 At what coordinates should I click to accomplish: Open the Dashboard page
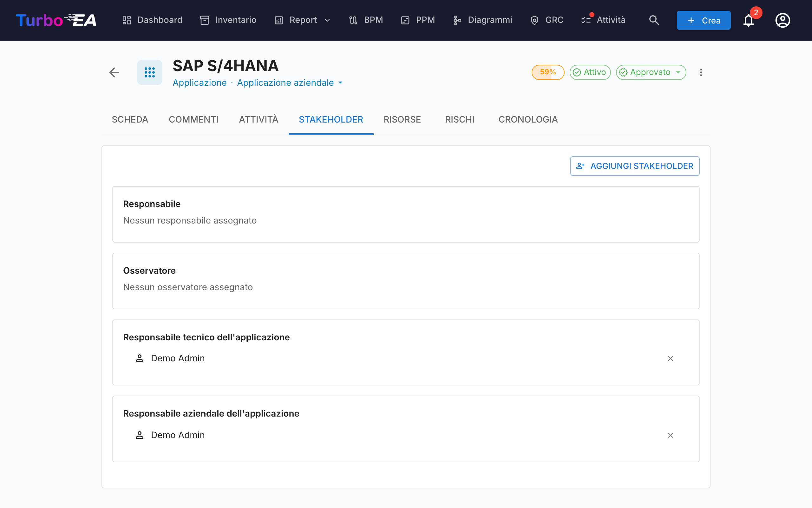pos(152,20)
